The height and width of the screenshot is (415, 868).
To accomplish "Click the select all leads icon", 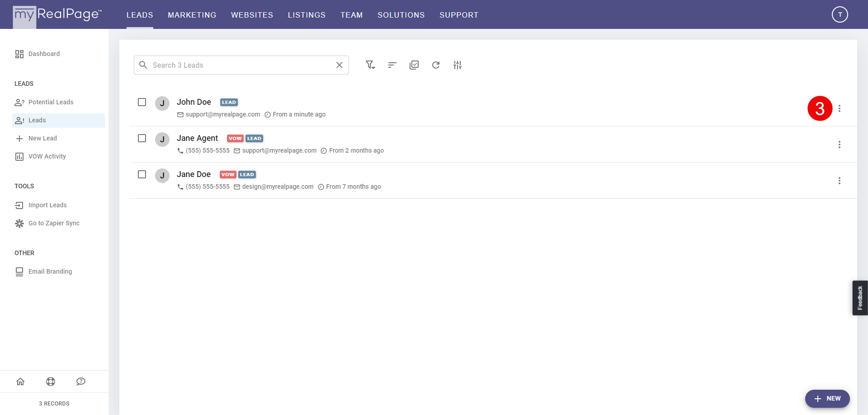I will coord(414,65).
